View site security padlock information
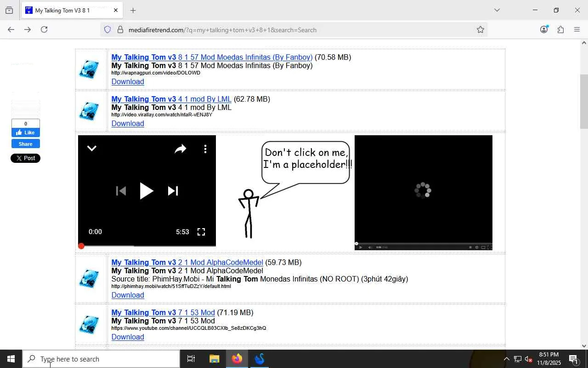 coord(120,30)
